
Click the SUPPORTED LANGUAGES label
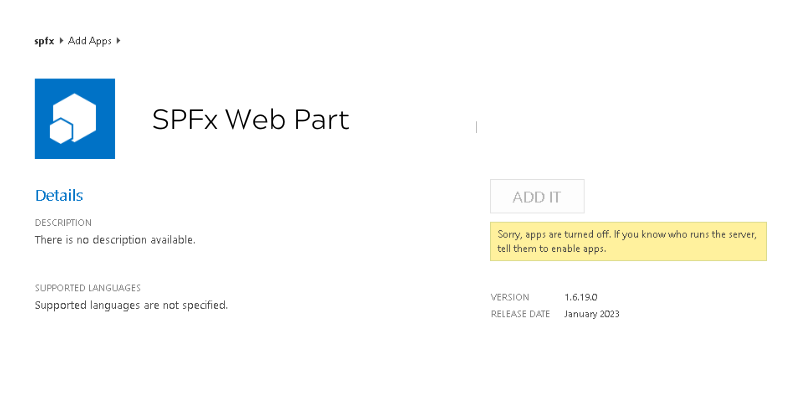coord(88,288)
